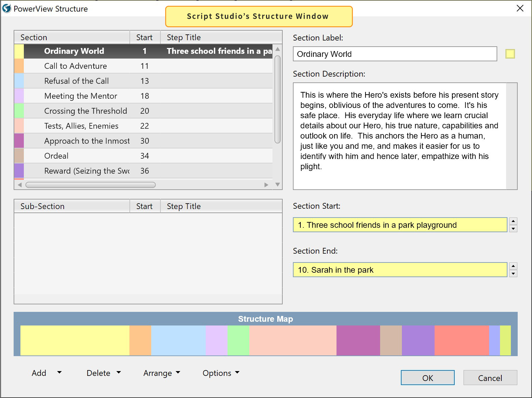Viewport: 532px width, 398px height.
Task: Click the peach swatch next to Tests, Allies, Enemies
Action: [19, 126]
